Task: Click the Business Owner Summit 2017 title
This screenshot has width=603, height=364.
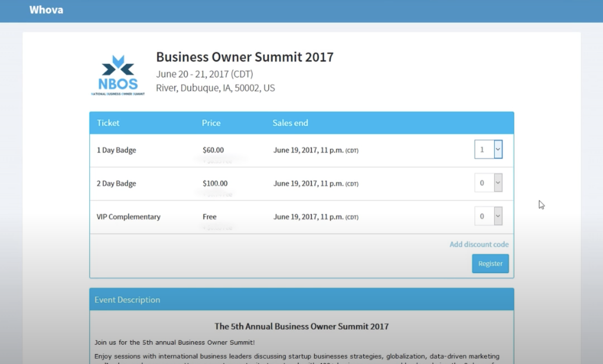Action: click(245, 57)
